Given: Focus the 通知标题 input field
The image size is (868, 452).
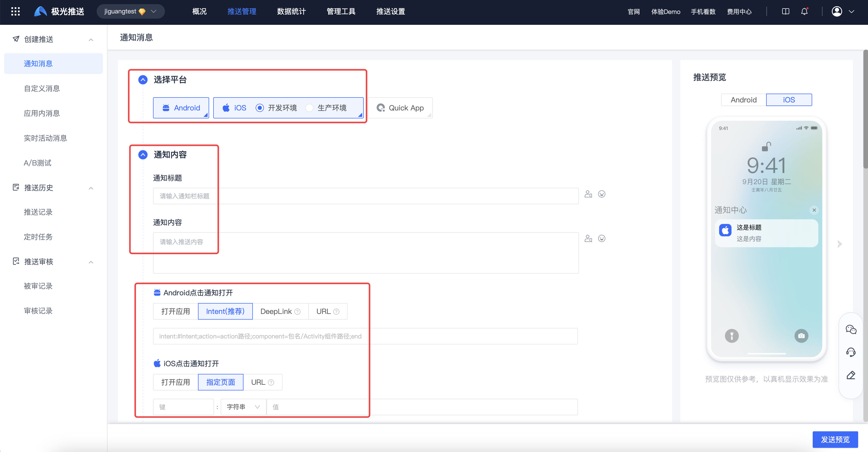Looking at the screenshot, I should pyautogui.click(x=366, y=196).
